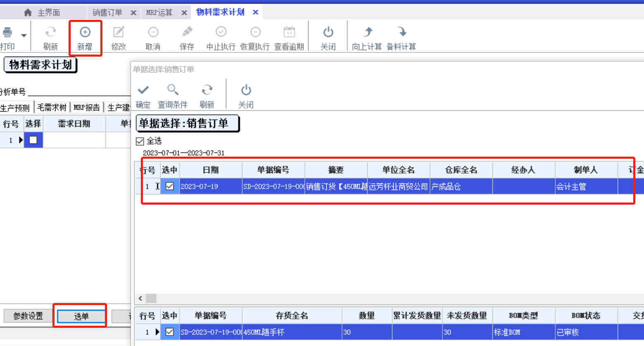This screenshot has height=346, width=644.
Task: Close the 物料需求计划 tab
Action: pos(256,12)
